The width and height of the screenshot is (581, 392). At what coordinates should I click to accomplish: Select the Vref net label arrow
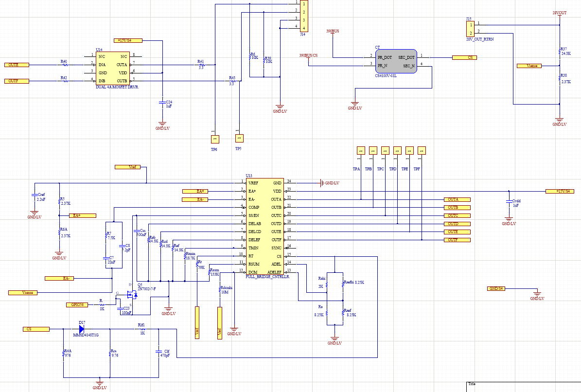pyautogui.click(x=128, y=166)
